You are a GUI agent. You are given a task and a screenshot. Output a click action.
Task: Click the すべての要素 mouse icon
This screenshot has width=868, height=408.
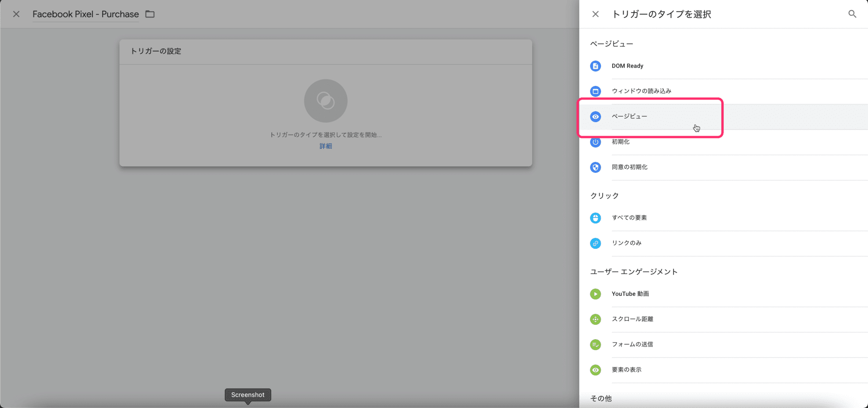[596, 218]
